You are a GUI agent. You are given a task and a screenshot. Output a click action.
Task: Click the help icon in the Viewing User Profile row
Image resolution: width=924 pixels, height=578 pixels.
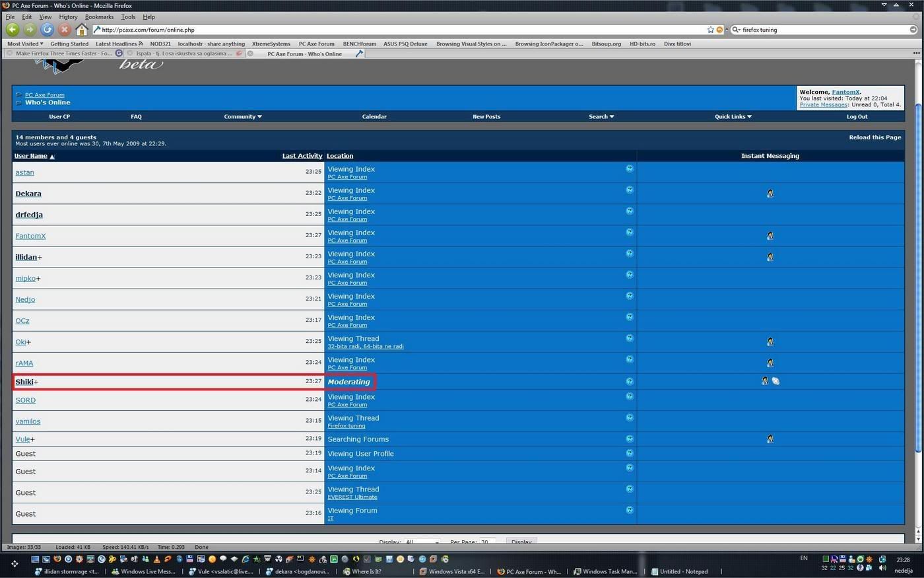(x=630, y=453)
